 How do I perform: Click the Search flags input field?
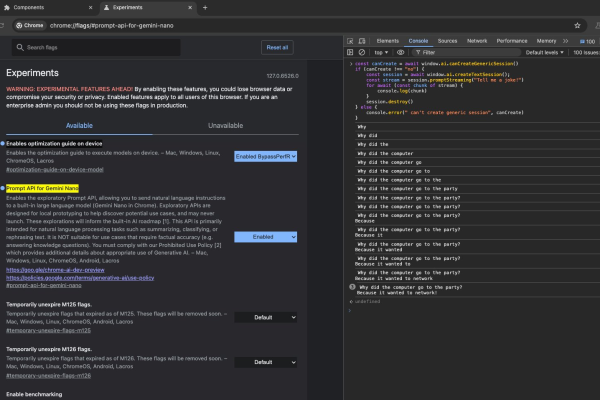(96, 47)
